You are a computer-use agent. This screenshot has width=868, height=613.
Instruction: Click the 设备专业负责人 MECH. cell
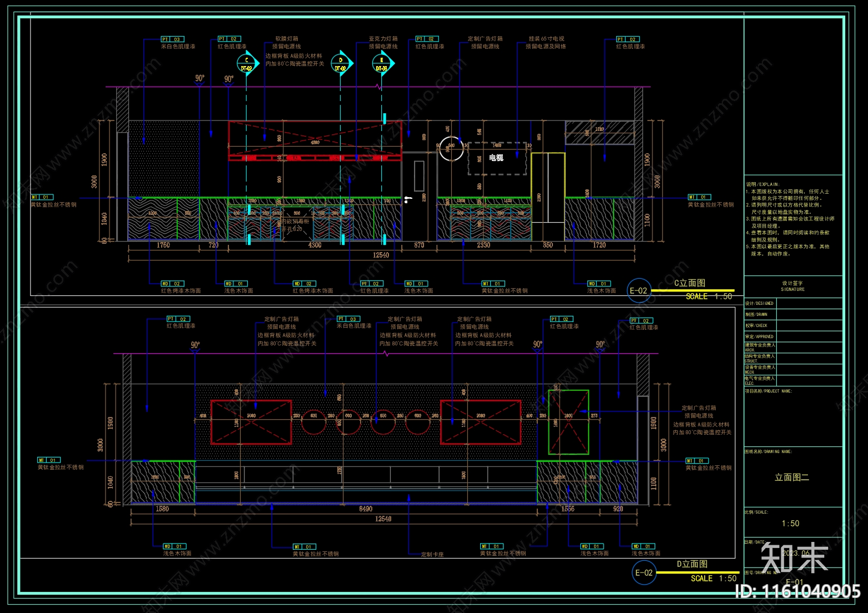point(760,370)
